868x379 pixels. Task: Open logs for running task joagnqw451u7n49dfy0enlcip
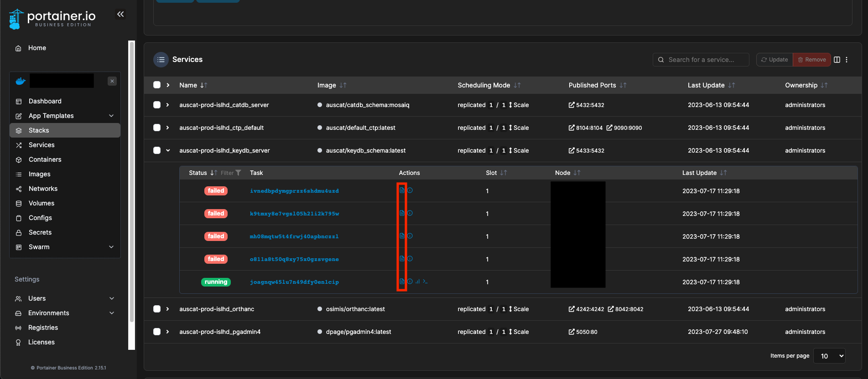coord(402,282)
